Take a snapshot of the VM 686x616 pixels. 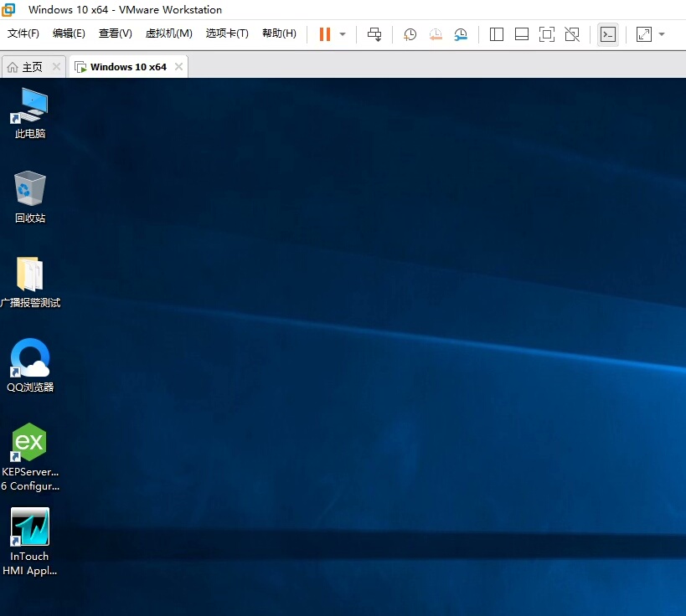(410, 34)
